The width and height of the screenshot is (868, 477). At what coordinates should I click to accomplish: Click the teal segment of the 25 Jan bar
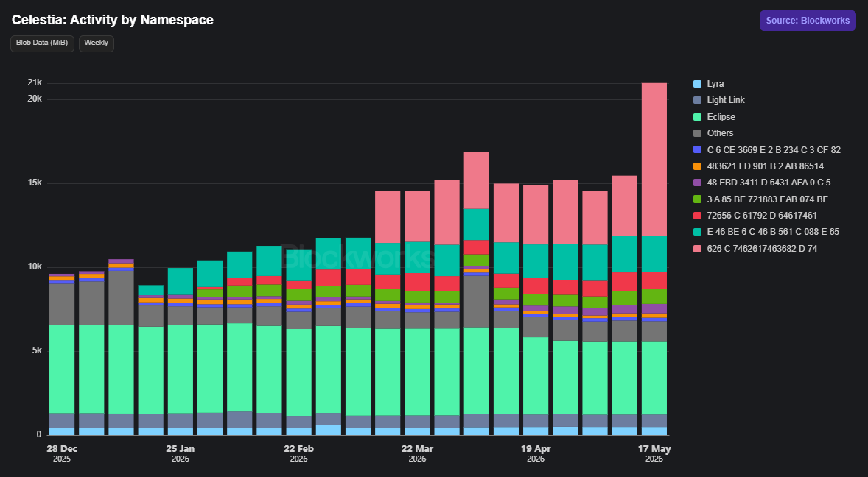click(x=181, y=281)
